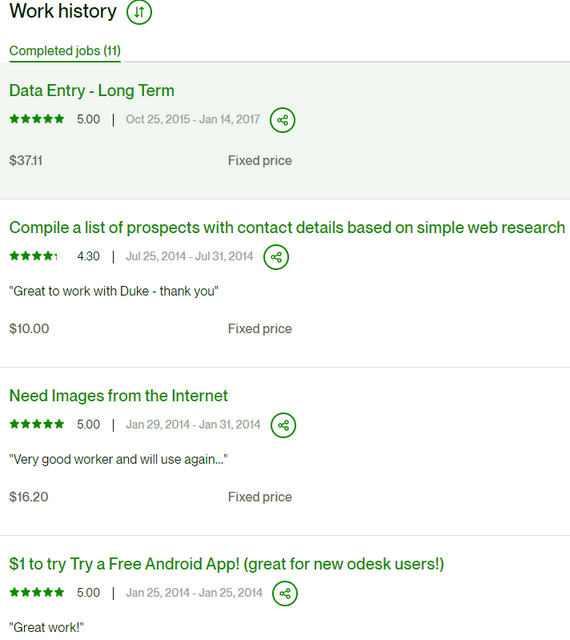Share the Free Android App job
This screenshot has width=570, height=640.
click(285, 593)
